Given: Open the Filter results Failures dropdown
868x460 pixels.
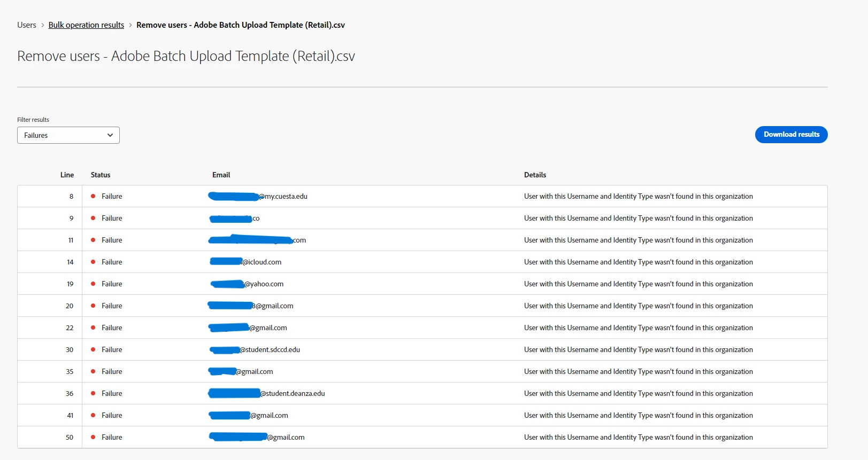Looking at the screenshot, I should [x=68, y=135].
